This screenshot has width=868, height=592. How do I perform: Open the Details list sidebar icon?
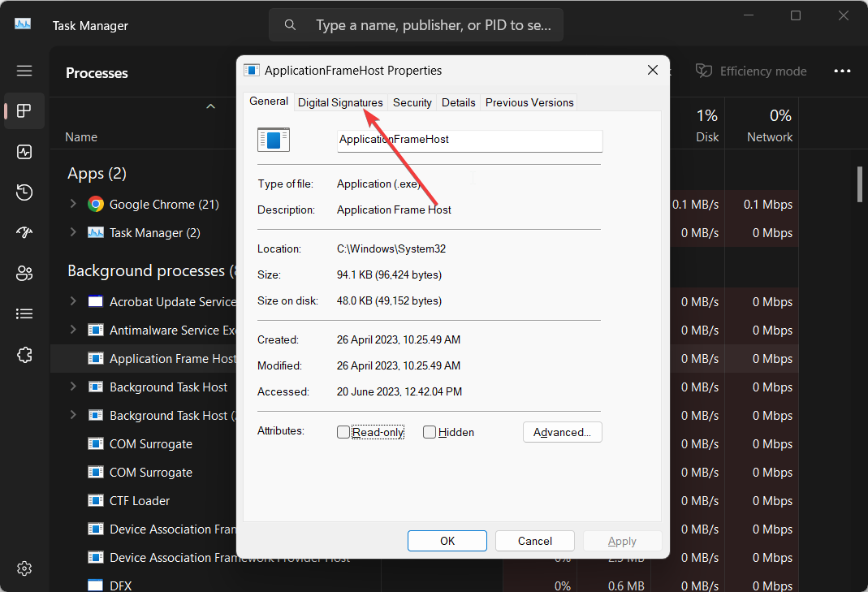[x=24, y=314]
